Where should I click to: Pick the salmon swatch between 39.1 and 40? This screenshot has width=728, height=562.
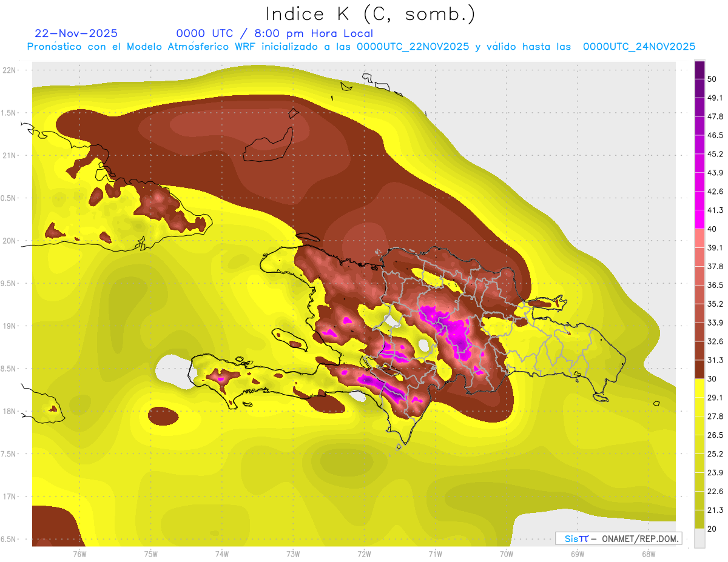click(700, 238)
